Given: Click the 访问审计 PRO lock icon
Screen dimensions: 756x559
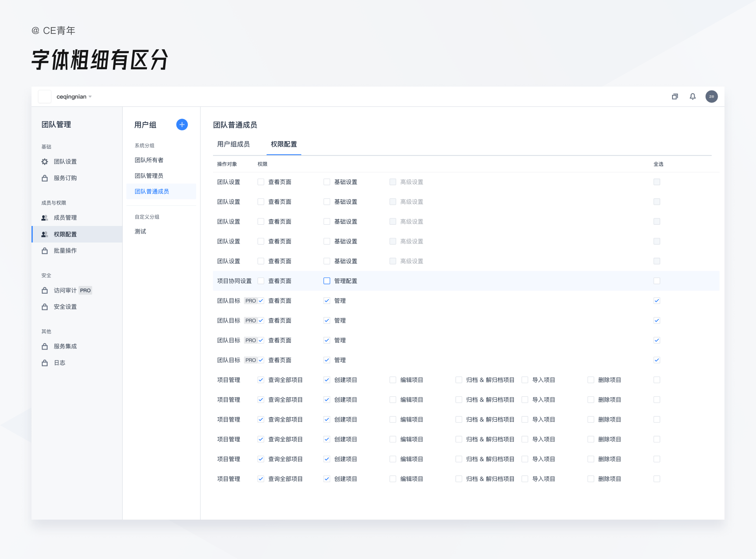Looking at the screenshot, I should pos(45,290).
